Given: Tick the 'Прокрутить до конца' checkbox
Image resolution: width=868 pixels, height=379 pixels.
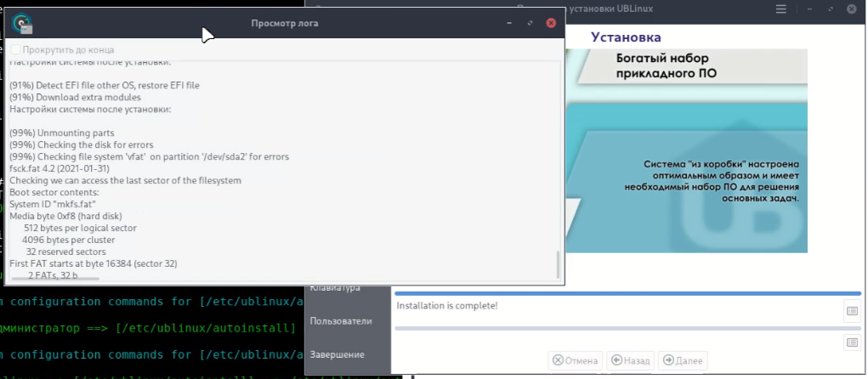Looking at the screenshot, I should pos(15,50).
